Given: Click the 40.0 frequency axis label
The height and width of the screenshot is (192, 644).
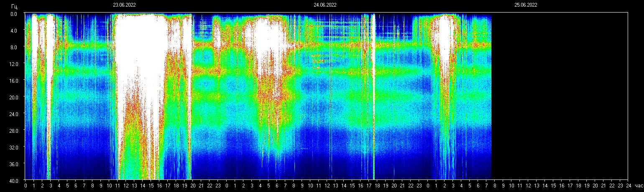Looking at the screenshot, I should 13,180.
